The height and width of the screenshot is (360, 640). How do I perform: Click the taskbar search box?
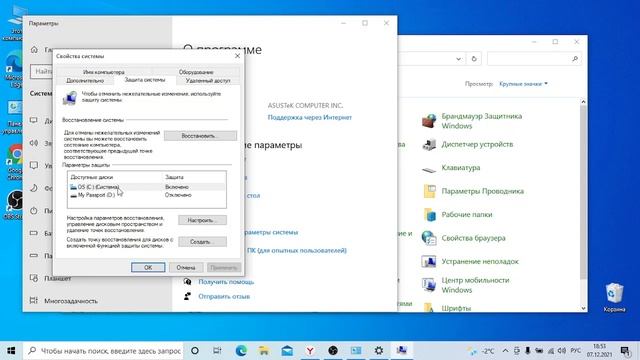(104, 351)
